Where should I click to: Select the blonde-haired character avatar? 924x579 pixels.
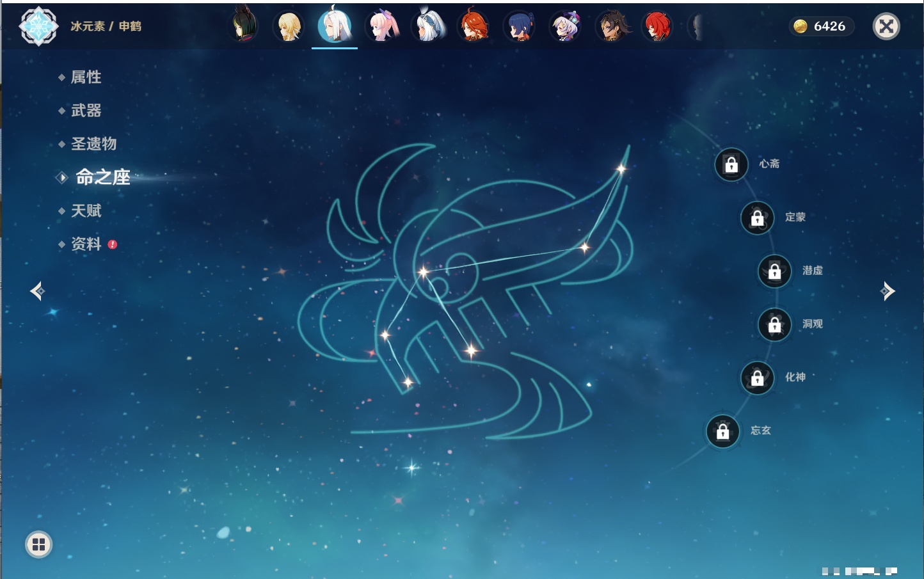pyautogui.click(x=289, y=27)
